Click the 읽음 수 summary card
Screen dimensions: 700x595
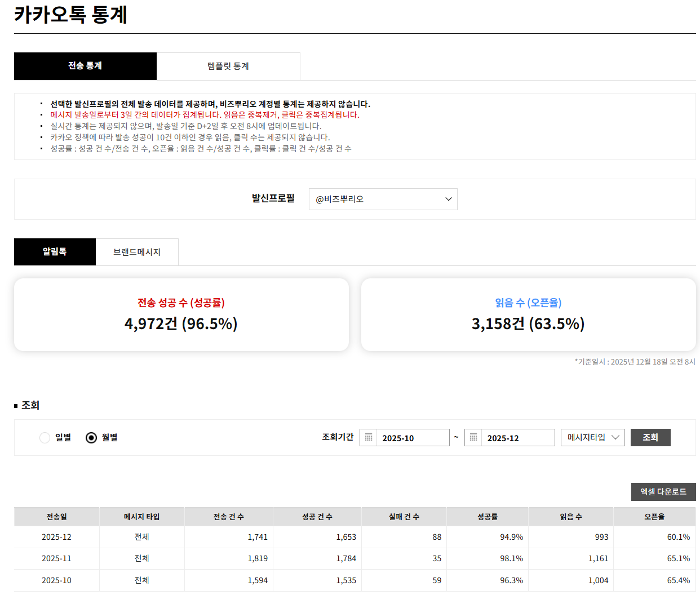pyautogui.click(x=528, y=314)
